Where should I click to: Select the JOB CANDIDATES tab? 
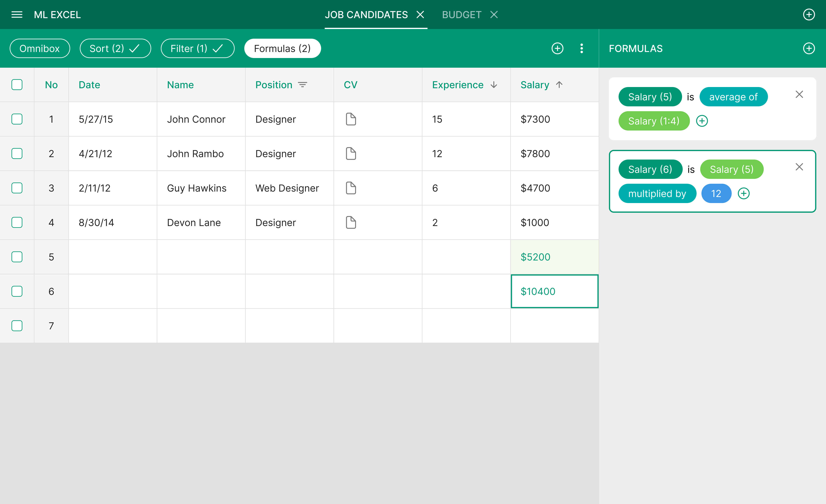pos(366,15)
